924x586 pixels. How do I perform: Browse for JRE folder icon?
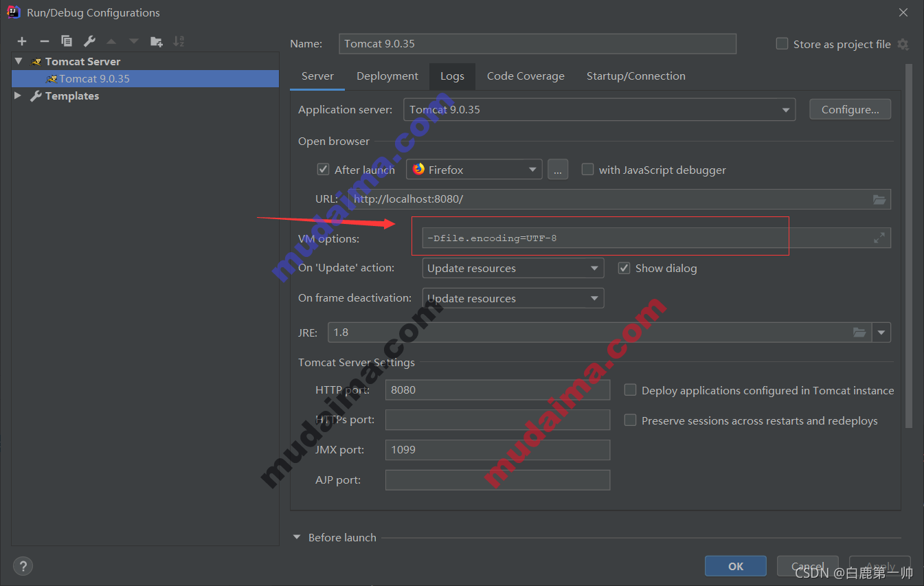859,333
